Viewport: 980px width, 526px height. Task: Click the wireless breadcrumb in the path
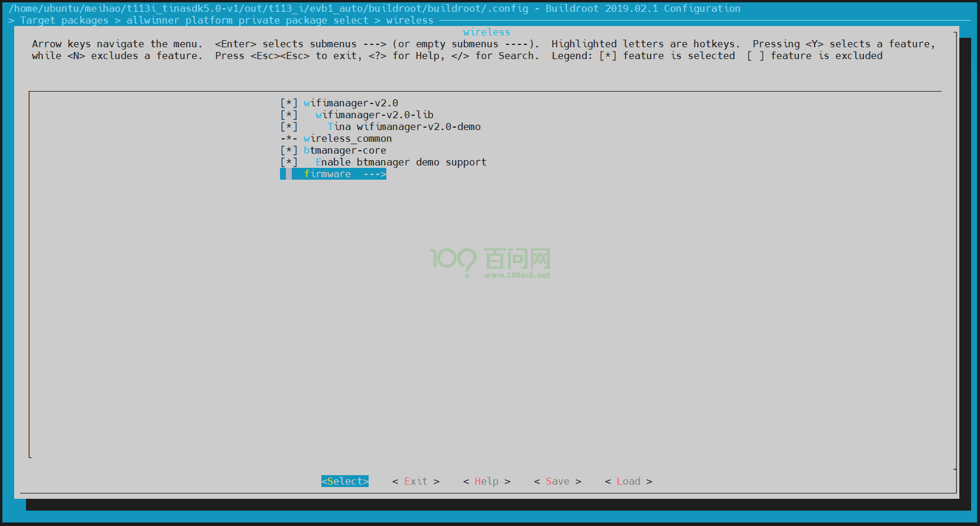point(409,21)
